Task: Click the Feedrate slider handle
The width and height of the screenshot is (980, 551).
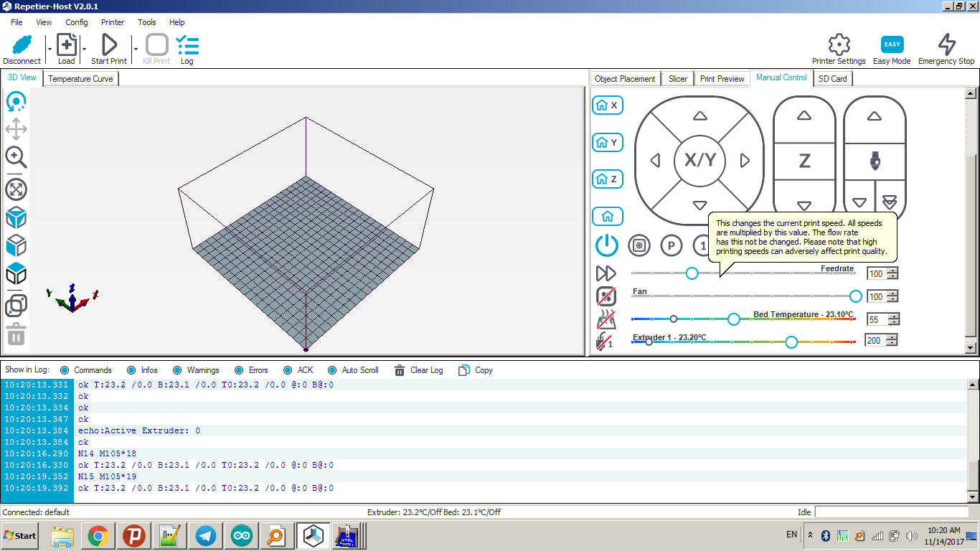Action: coord(692,273)
